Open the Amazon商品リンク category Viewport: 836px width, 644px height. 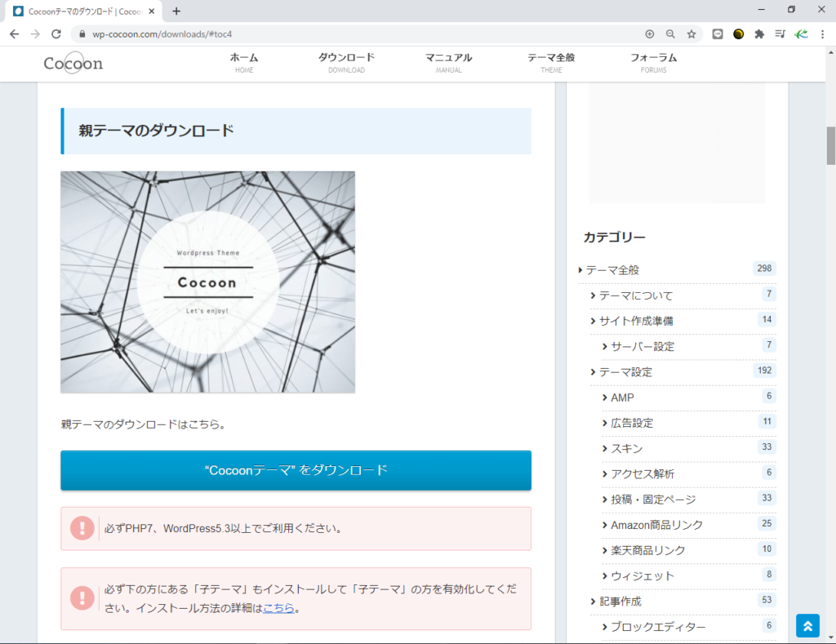coord(657,525)
